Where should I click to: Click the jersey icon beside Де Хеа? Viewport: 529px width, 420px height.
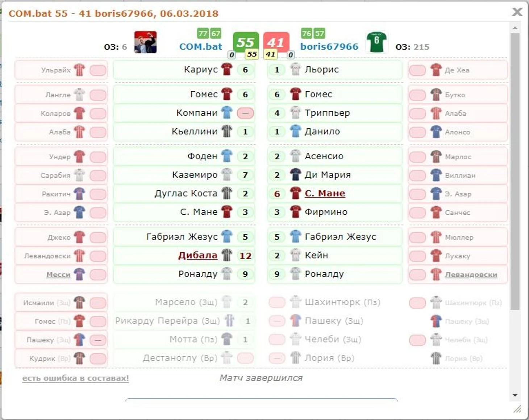click(436, 70)
